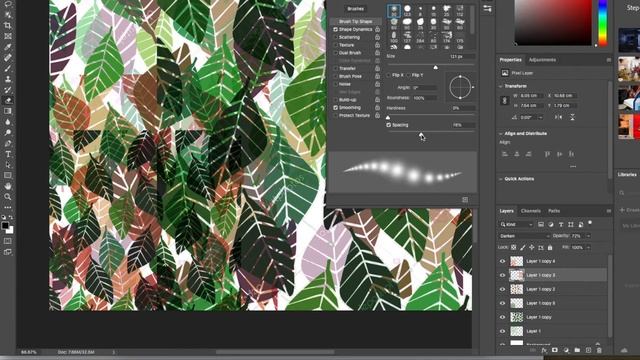Viewport: 640px width, 360px height.
Task: Open the Layers panel menu
Action: 609,211
